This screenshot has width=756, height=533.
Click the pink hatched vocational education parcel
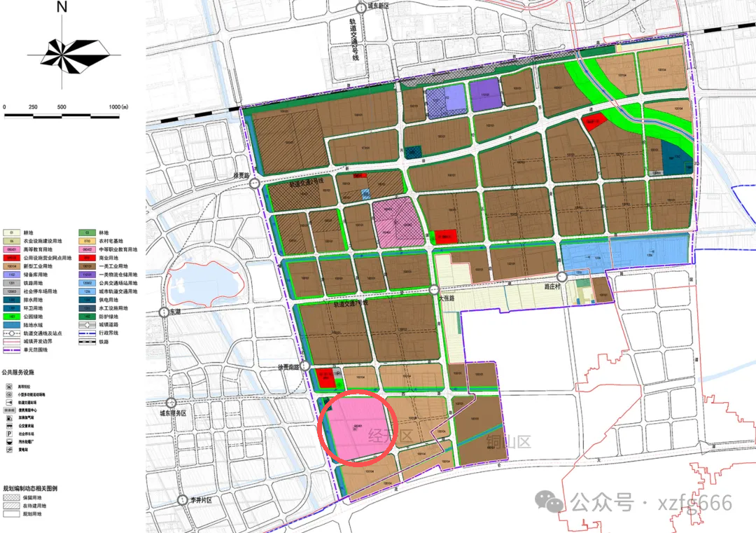click(398, 223)
